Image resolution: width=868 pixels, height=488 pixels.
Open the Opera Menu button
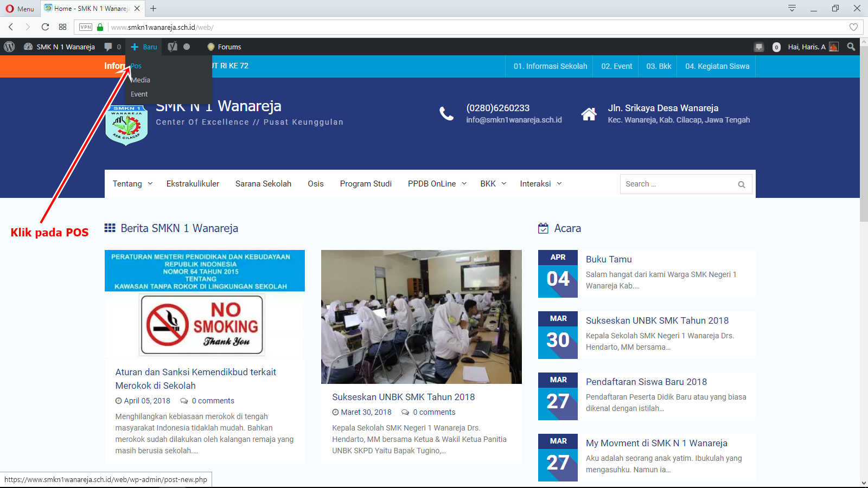tap(20, 9)
